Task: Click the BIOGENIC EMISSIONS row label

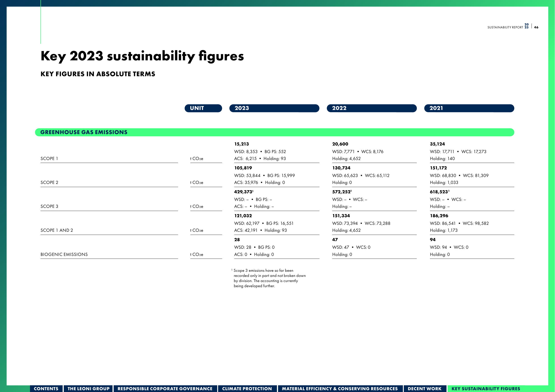Action: (x=64, y=254)
